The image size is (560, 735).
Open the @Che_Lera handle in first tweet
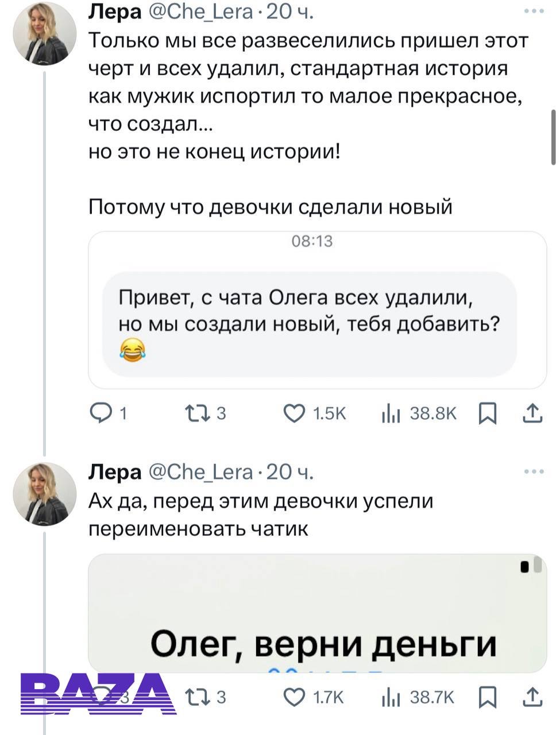pyautogui.click(x=200, y=11)
